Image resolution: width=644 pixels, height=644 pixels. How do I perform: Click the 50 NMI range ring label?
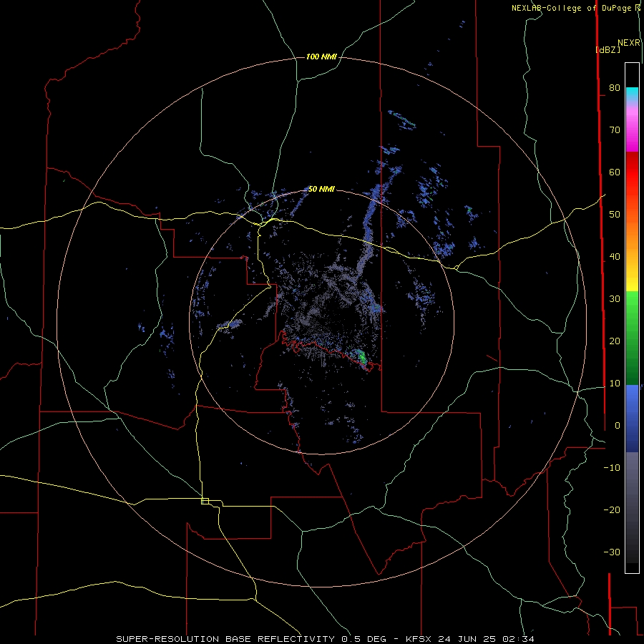(321, 189)
